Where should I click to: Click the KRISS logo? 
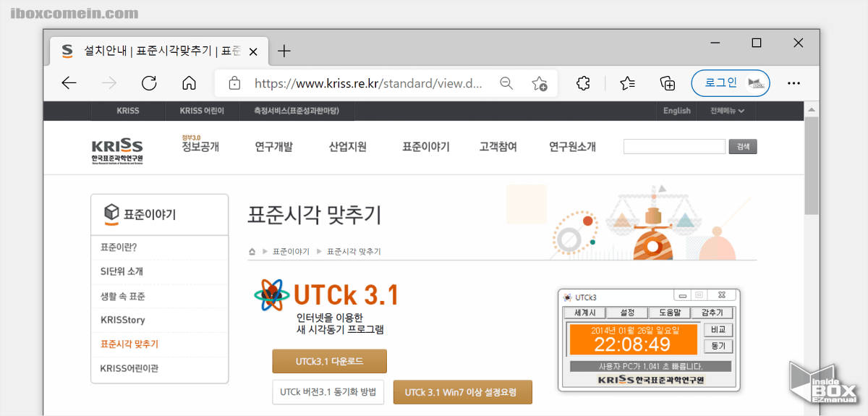(x=118, y=152)
